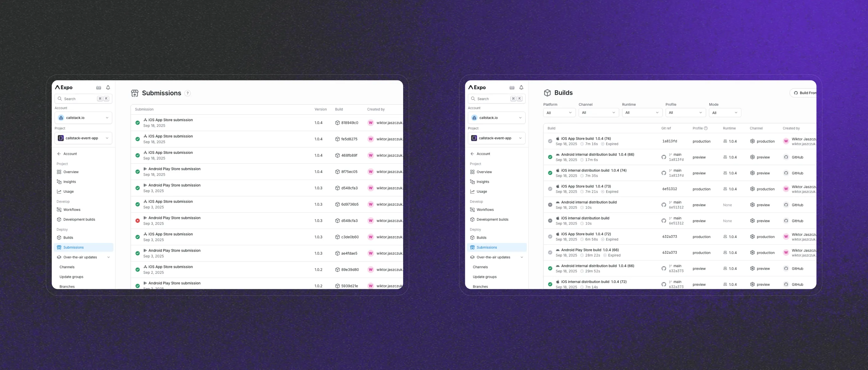Open the Platform filter dropdown
This screenshot has width=868, height=370.
click(x=559, y=113)
